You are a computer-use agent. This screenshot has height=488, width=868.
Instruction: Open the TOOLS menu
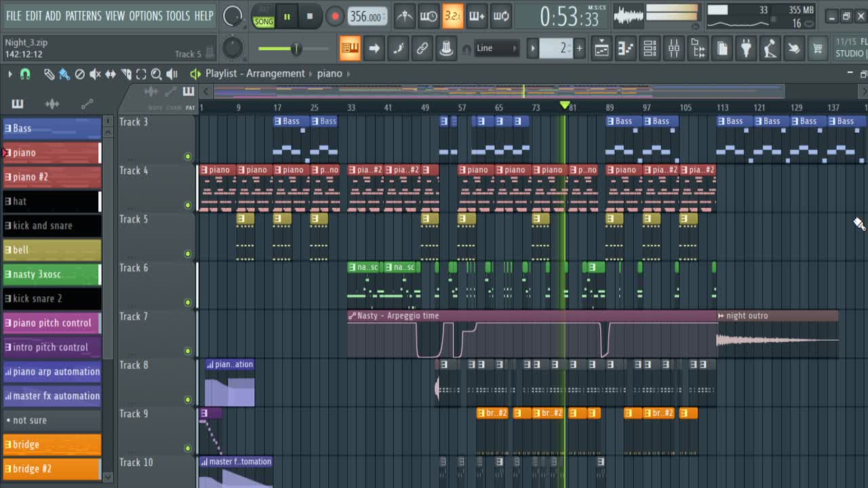tap(178, 16)
